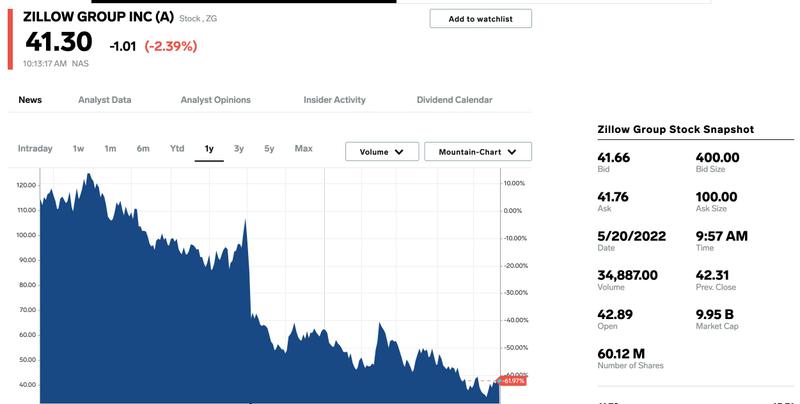Click the -1.01 price change value
This screenshot has height=404, width=800.
[123, 46]
